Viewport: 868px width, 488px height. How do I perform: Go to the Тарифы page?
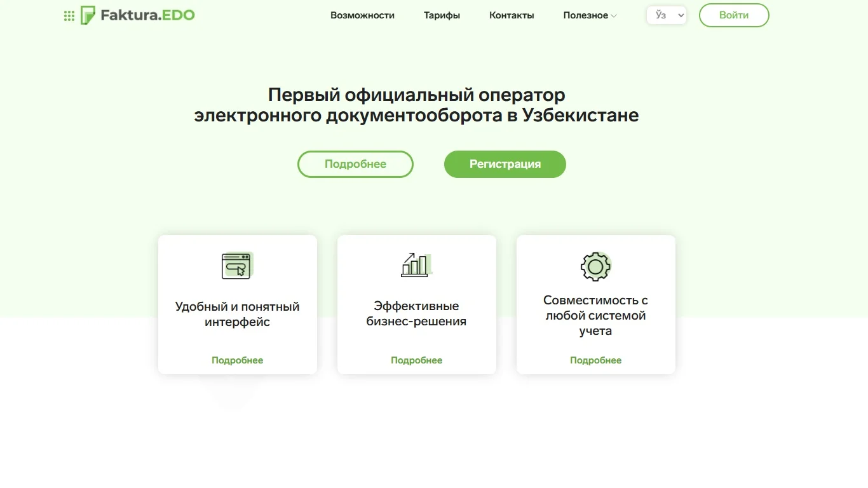442,15
